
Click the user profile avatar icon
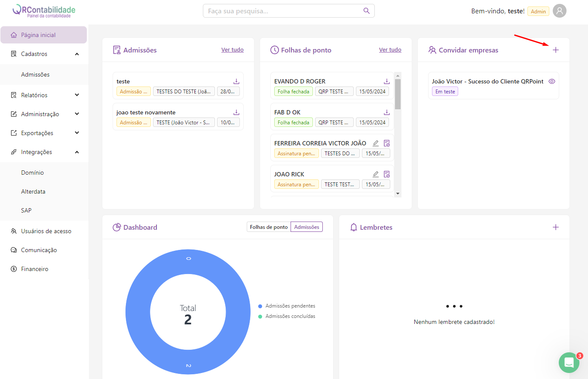click(x=559, y=11)
